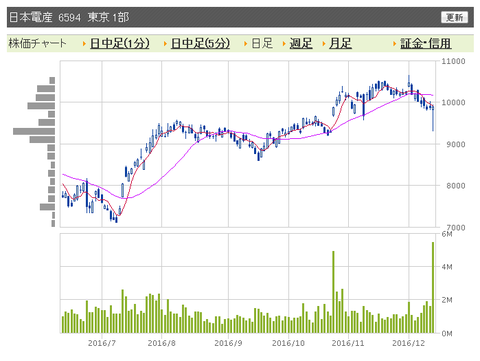Open the 証金・信用 margin page
Viewport: 480px width, 361px height.
(426, 43)
